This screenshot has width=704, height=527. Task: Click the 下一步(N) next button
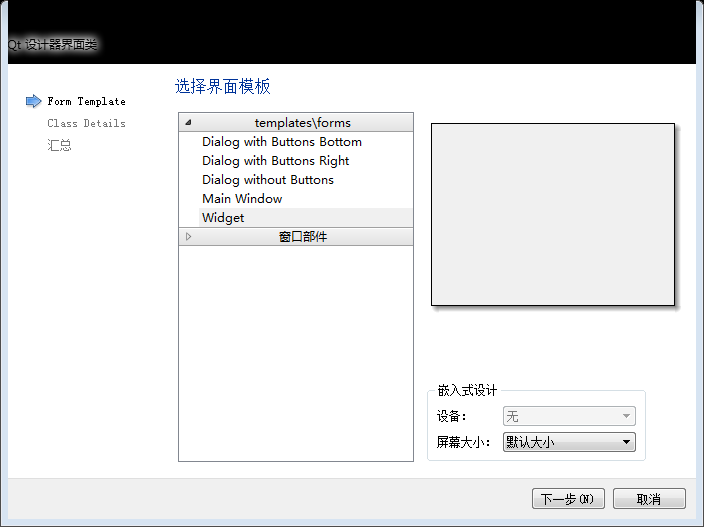(x=568, y=499)
